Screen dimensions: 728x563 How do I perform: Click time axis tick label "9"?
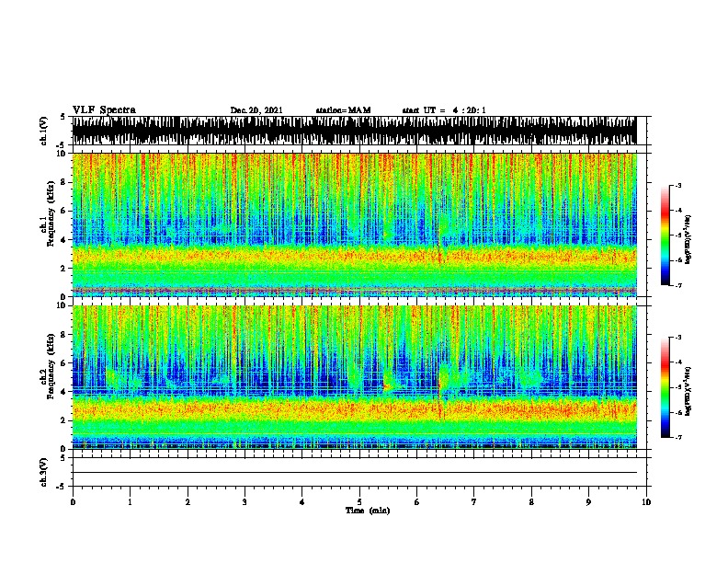[x=588, y=502]
